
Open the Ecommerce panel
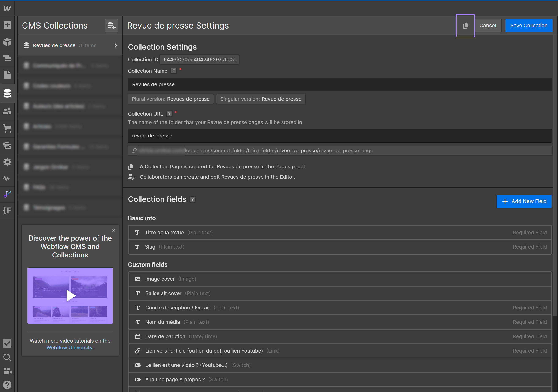pos(7,129)
